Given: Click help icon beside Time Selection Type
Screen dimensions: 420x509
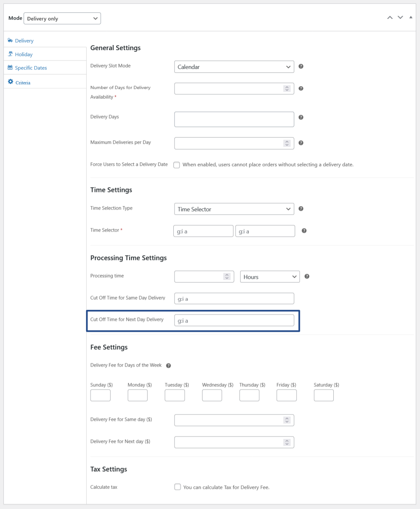Looking at the screenshot, I should point(301,209).
